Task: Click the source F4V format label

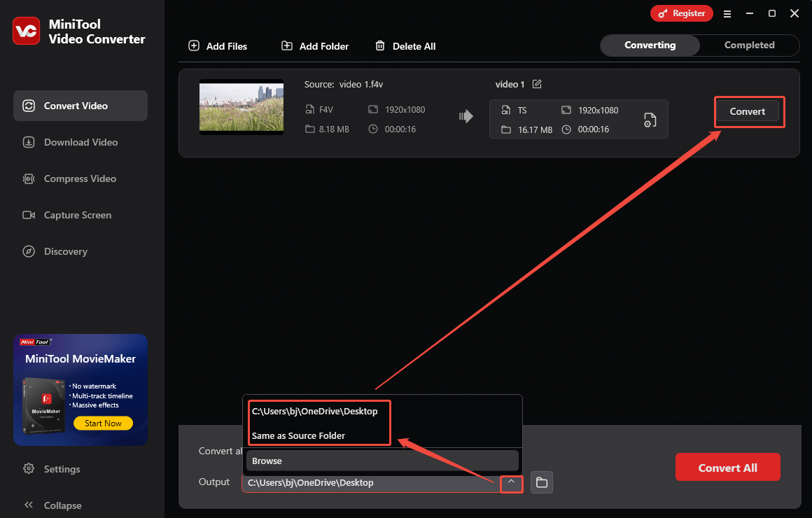Action: (x=325, y=110)
